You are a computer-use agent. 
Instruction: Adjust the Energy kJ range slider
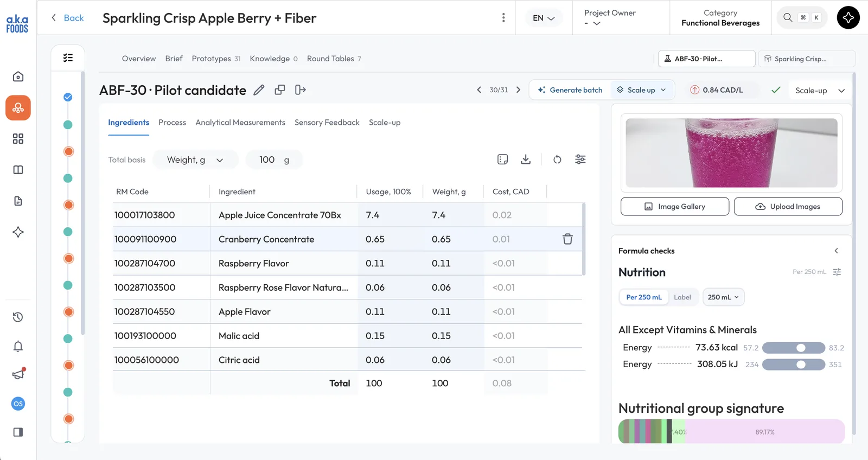coord(793,365)
